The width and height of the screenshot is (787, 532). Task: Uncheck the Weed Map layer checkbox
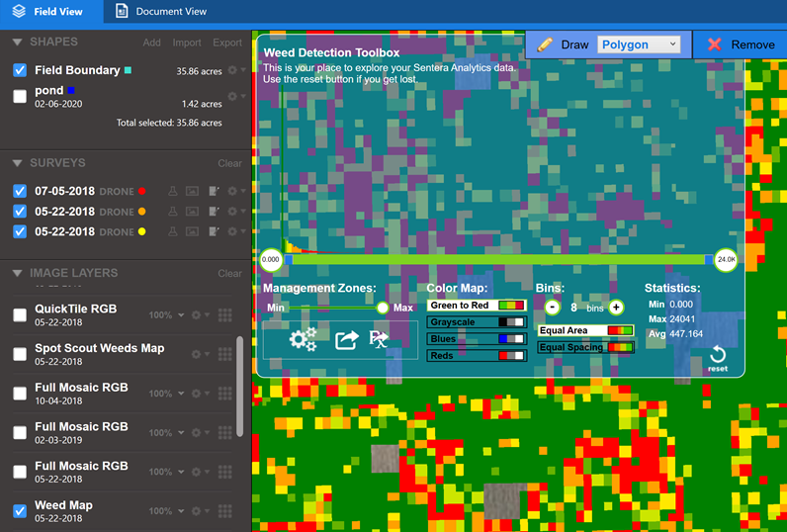coord(20,511)
